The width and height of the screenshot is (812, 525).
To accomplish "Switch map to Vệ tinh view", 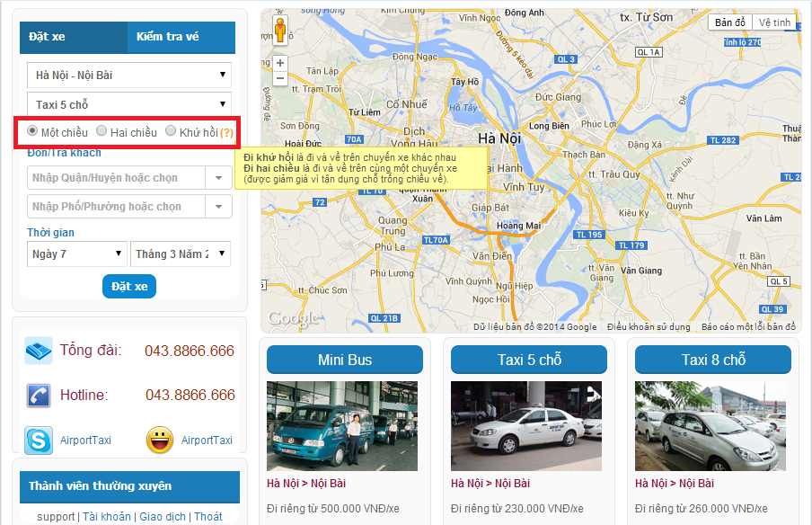I will pyautogui.click(x=774, y=22).
